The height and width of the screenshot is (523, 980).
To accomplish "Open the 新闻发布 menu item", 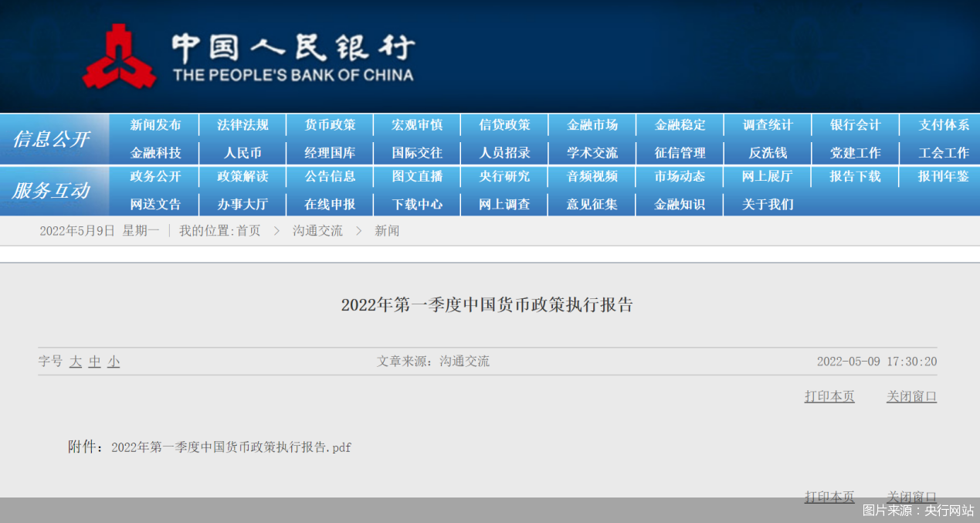I will pyautogui.click(x=155, y=125).
